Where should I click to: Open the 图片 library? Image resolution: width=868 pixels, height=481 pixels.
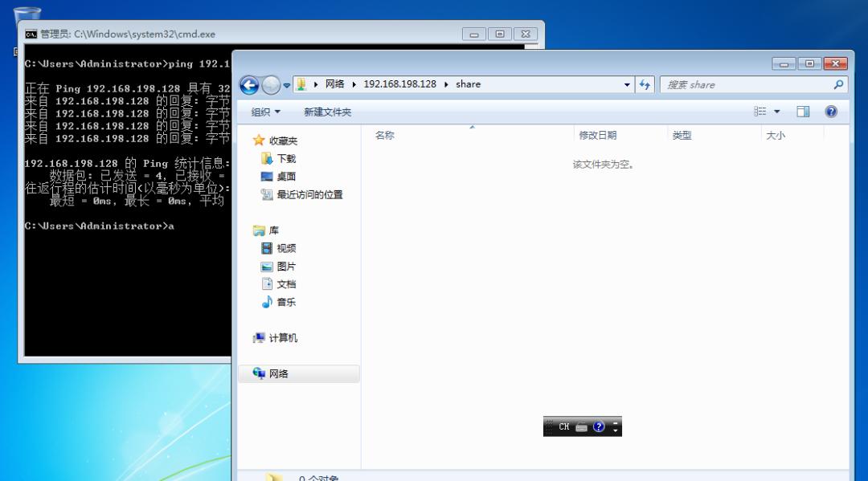(x=286, y=267)
